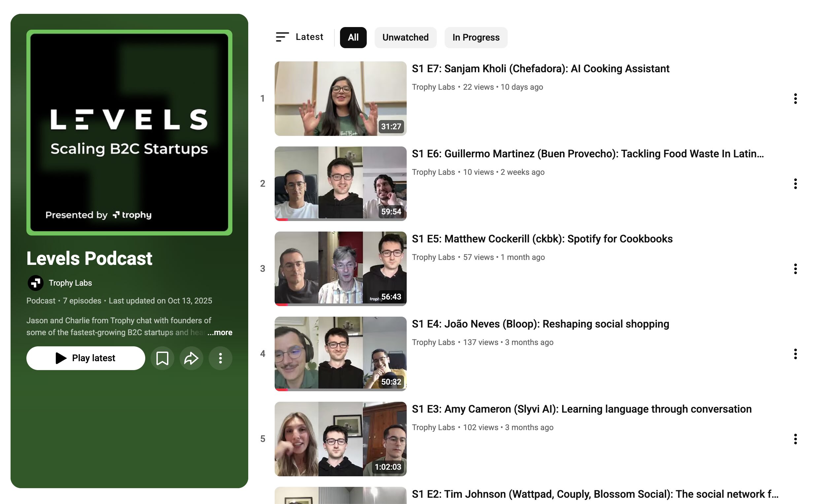The height and width of the screenshot is (504, 818).
Task: Open options menu for S1 E6 episode
Action: click(x=795, y=184)
